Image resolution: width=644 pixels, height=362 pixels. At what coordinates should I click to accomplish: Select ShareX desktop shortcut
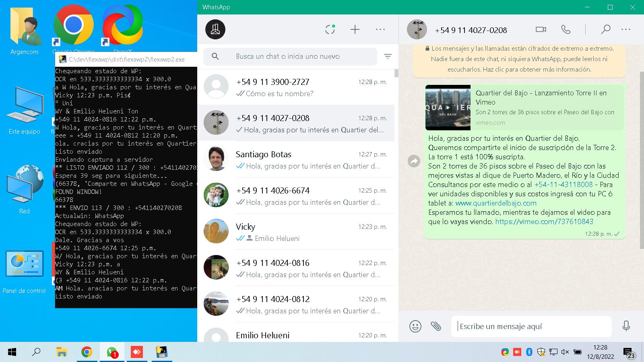tap(122, 28)
